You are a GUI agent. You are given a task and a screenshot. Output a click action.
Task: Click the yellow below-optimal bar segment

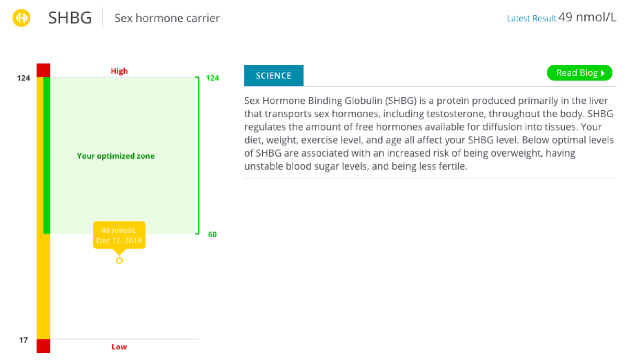click(43, 286)
